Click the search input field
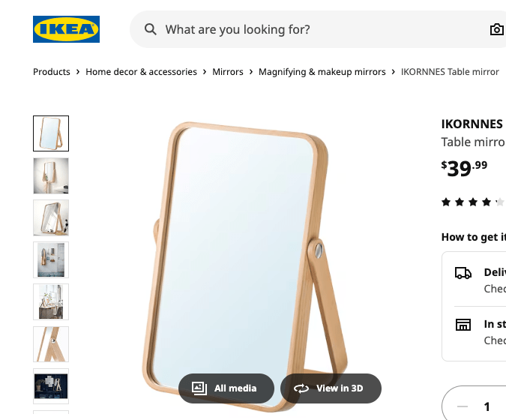This screenshot has width=506, height=420. coord(315,29)
